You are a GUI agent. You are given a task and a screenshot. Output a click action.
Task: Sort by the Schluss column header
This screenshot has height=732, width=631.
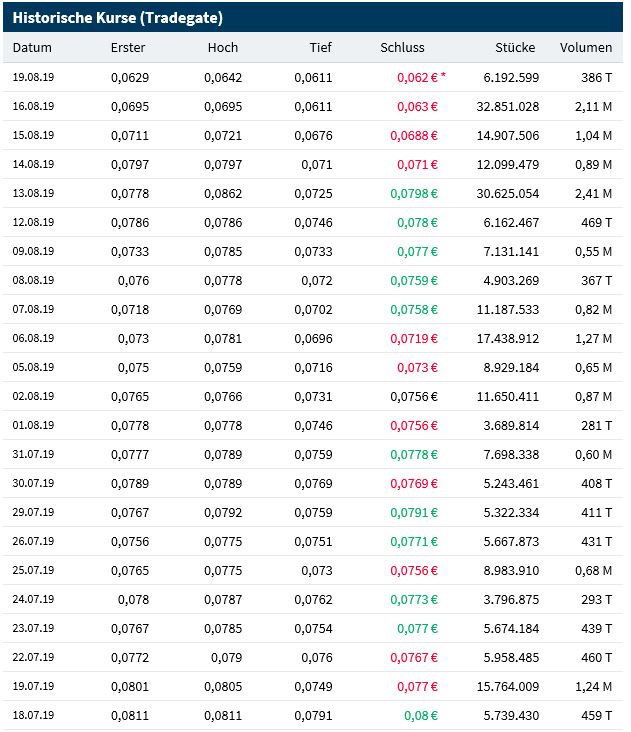coord(402,47)
